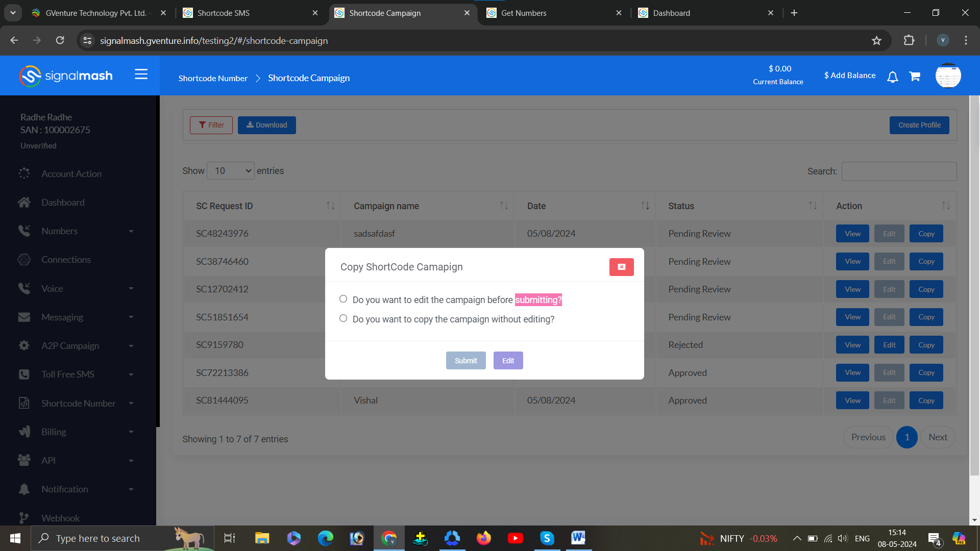Viewport: 980px width, 551px height.
Task: Click the Dashboard home icon in sidebar
Action: coord(24,203)
